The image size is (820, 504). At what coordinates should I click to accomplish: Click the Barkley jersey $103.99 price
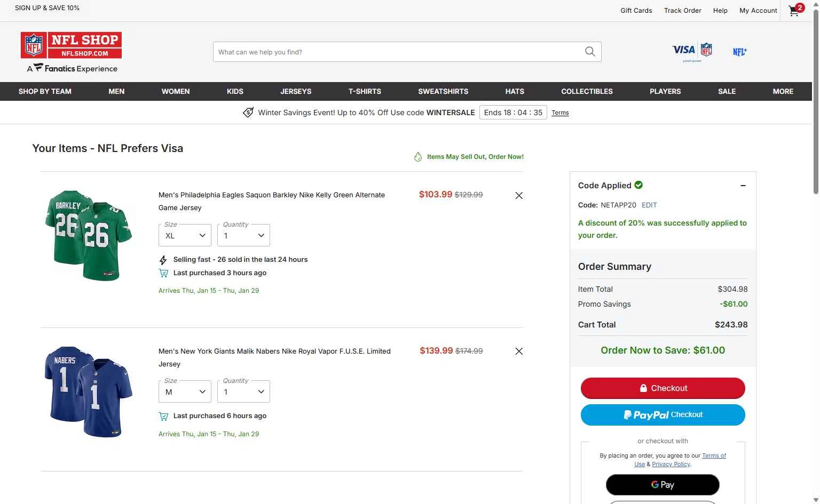click(436, 195)
